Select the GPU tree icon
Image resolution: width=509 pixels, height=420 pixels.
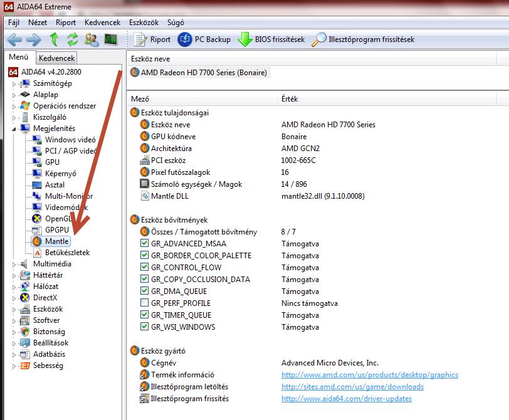37,162
